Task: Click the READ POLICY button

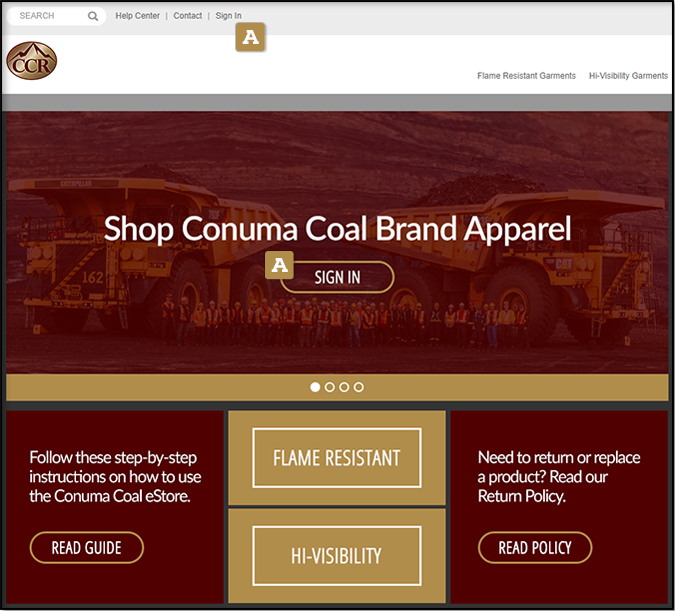Action: coord(535,548)
